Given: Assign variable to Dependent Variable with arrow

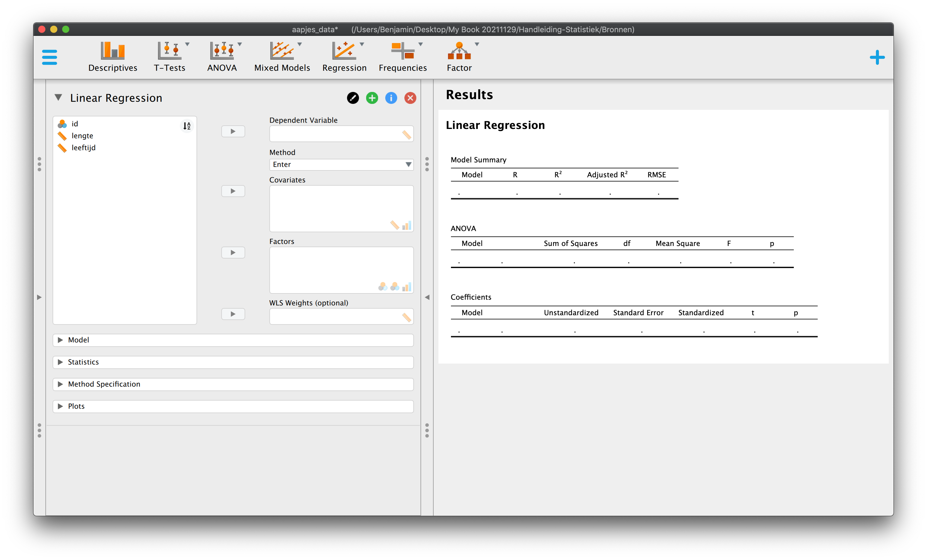Looking at the screenshot, I should [233, 131].
